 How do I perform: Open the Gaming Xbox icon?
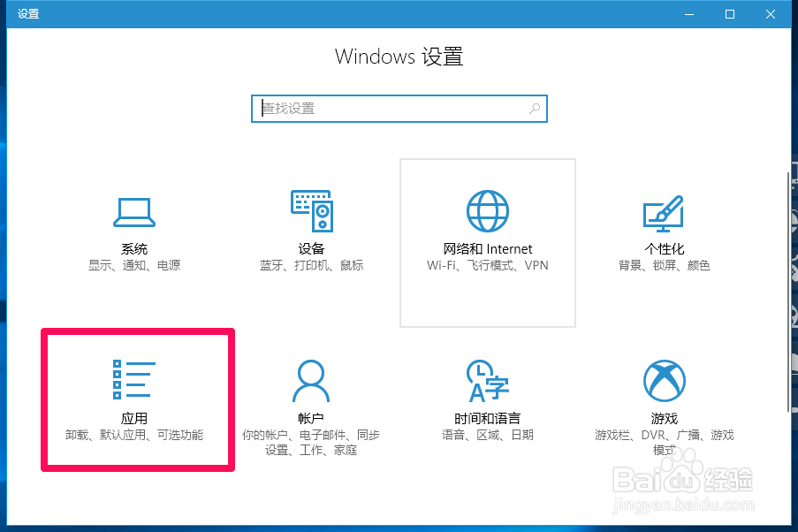[x=665, y=380]
